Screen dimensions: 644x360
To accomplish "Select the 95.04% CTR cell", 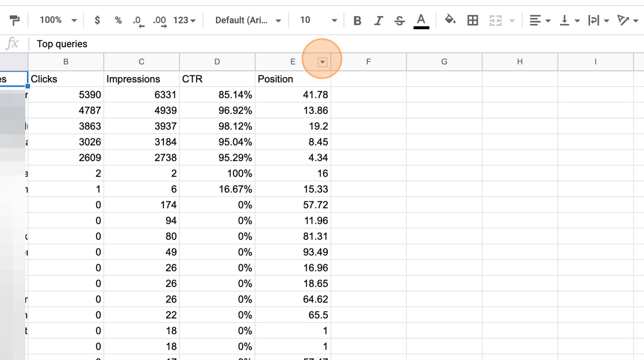I will (x=217, y=142).
